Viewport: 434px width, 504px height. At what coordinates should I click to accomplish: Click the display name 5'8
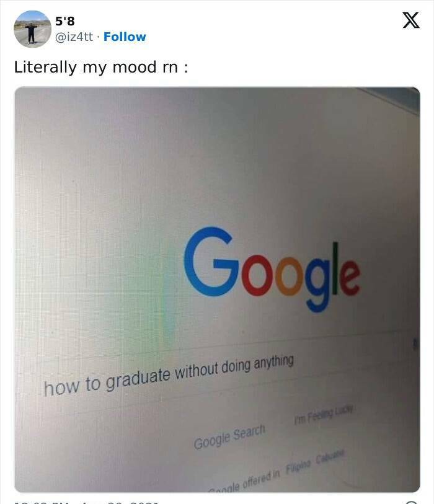65,21
